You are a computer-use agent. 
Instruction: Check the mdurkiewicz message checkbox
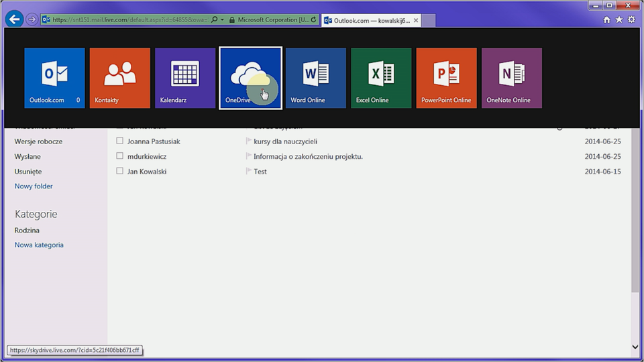click(x=119, y=156)
